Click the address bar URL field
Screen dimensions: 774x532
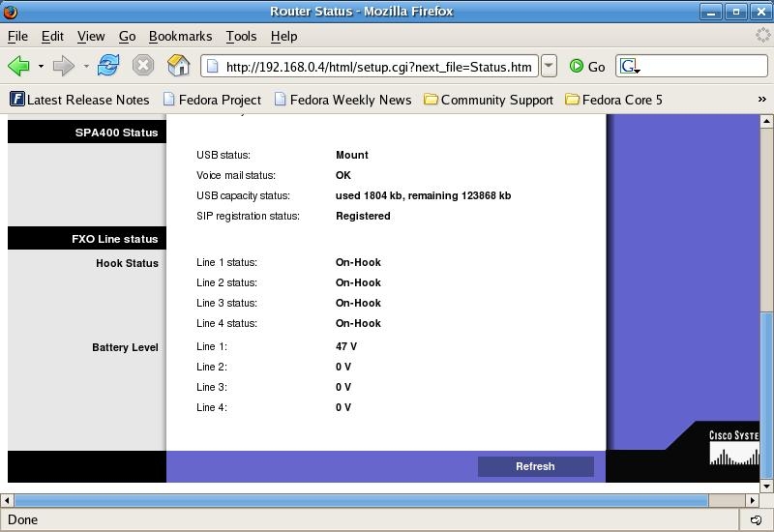pyautogui.click(x=377, y=67)
